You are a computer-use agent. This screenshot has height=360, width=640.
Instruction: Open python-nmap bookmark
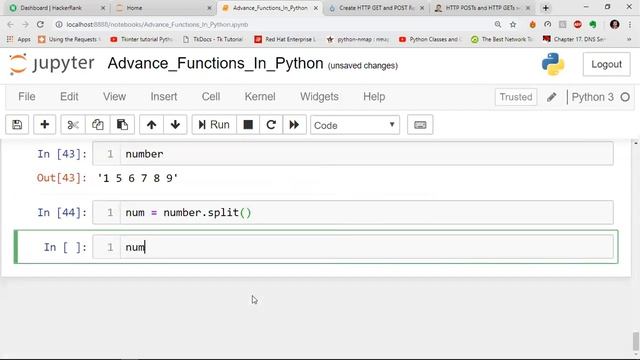358,39
